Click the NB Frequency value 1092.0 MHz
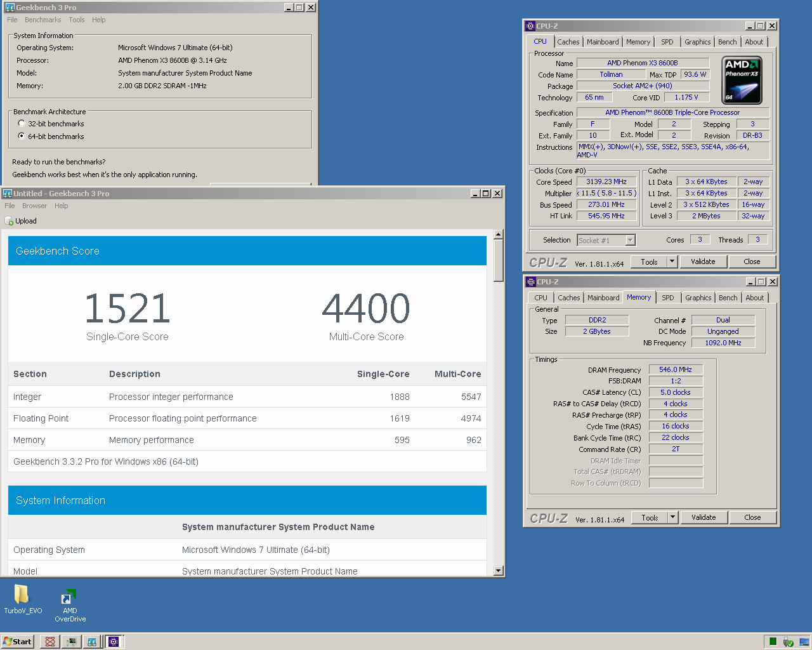 tap(723, 343)
